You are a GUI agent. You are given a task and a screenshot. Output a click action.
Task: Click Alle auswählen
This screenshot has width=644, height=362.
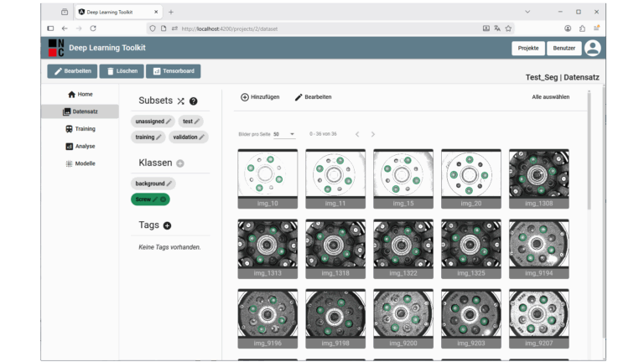pos(551,97)
